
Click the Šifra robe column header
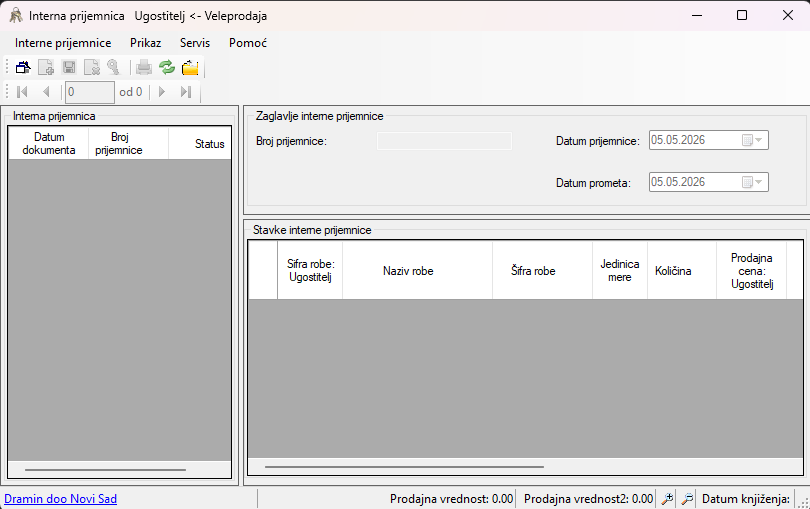542,270
